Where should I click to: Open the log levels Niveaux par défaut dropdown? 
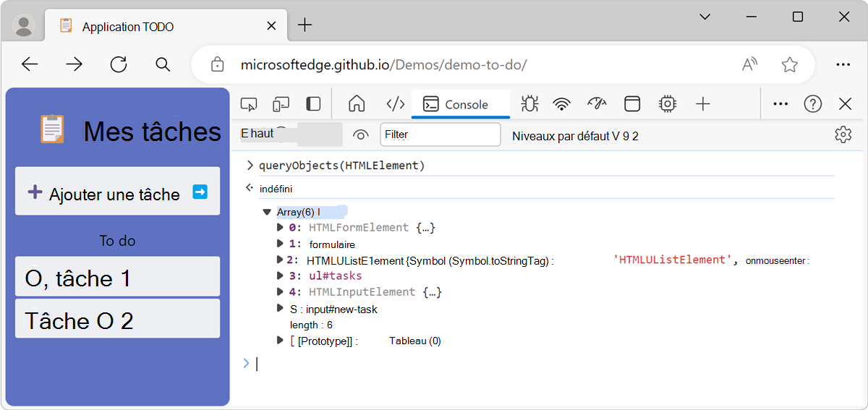[x=575, y=135]
